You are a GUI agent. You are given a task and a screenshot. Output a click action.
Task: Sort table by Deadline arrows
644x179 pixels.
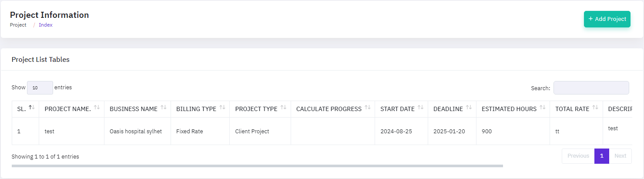(x=469, y=108)
